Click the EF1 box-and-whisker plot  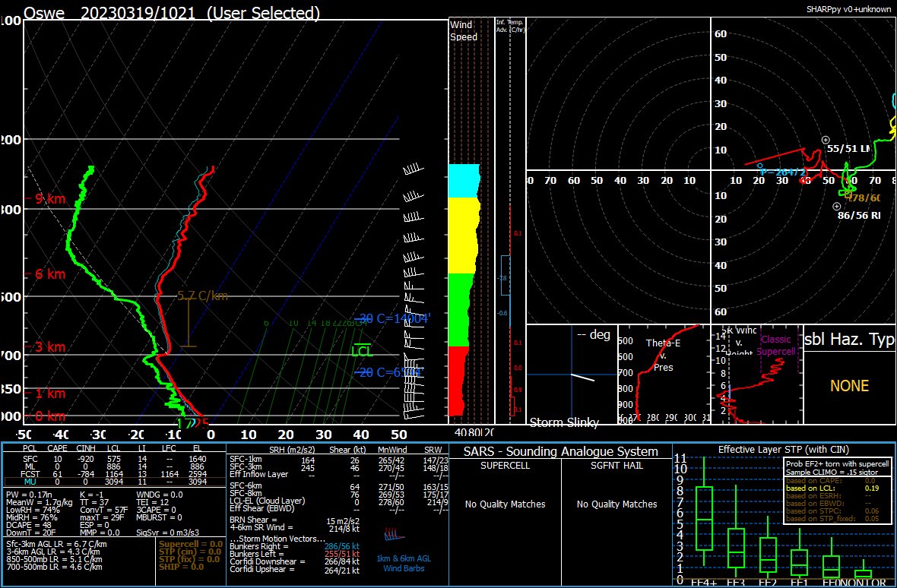[x=799, y=555]
